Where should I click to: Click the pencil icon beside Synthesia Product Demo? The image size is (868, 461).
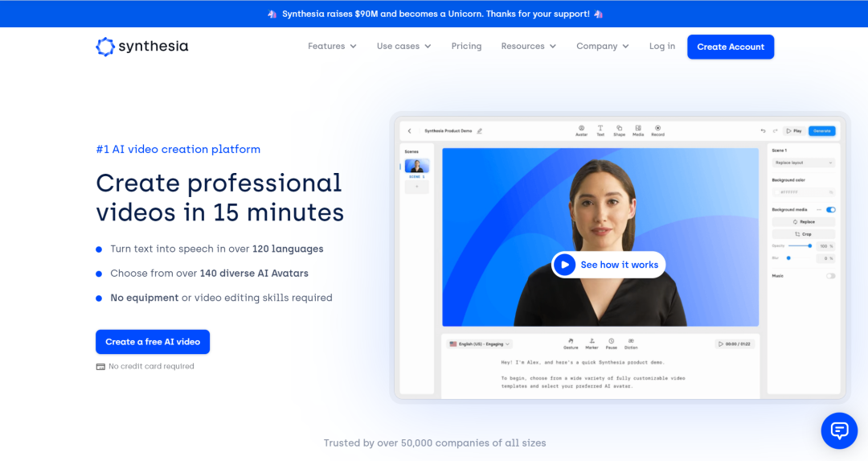pos(479,131)
